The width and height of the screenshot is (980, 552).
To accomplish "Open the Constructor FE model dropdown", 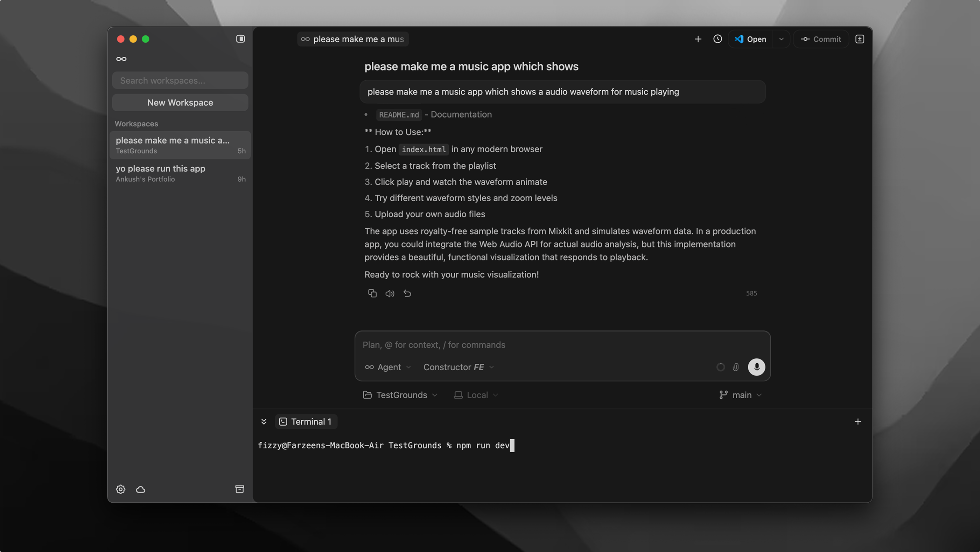I will coord(458,367).
